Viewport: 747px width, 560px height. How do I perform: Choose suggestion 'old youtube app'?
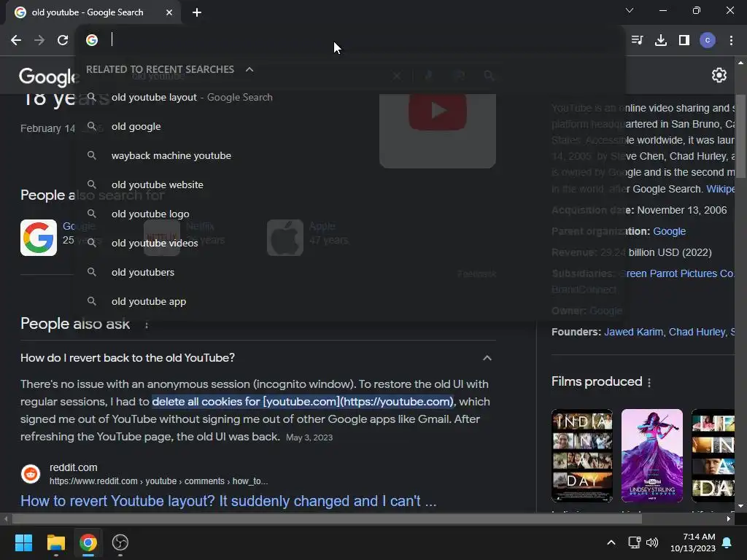pos(350,301)
